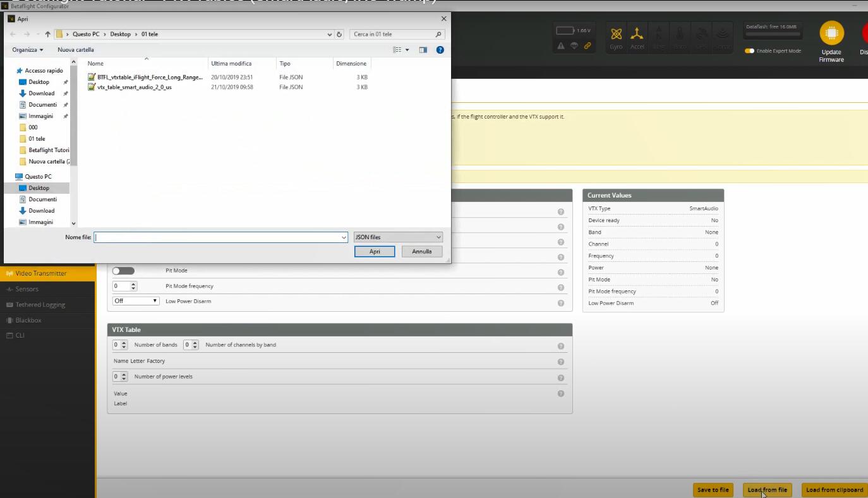
Task: Click Nuova cartella in dialog toolbar
Action: point(76,50)
